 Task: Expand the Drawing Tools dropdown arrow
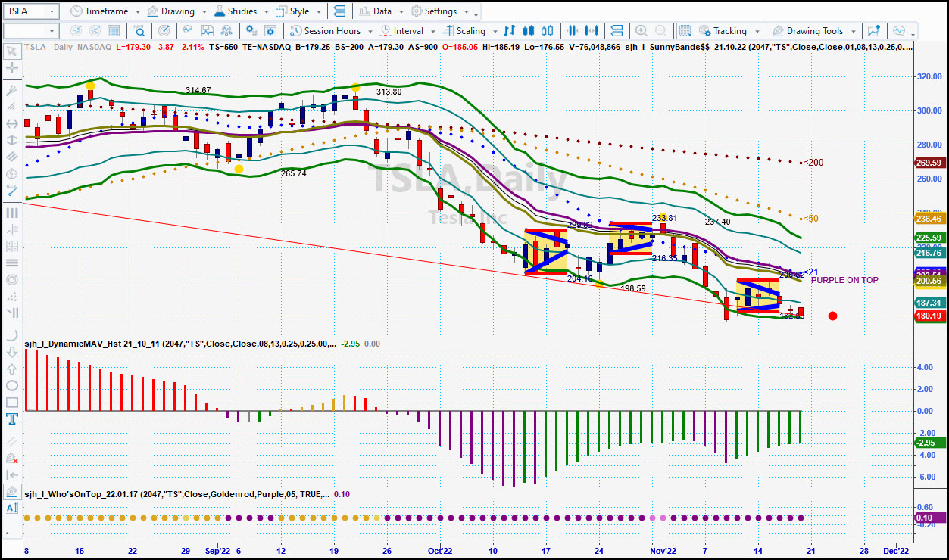click(x=852, y=32)
